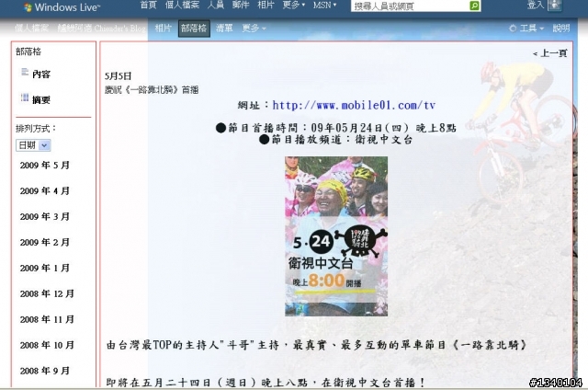Open the 日期 sort order combo box

[33, 145]
